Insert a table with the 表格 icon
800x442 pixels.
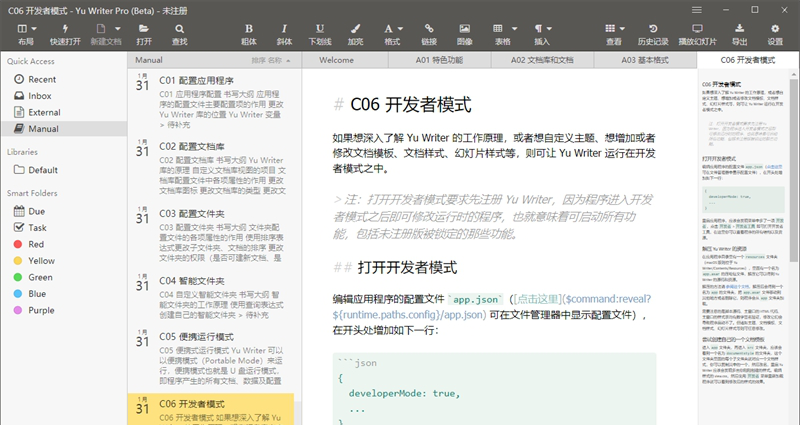[498, 29]
